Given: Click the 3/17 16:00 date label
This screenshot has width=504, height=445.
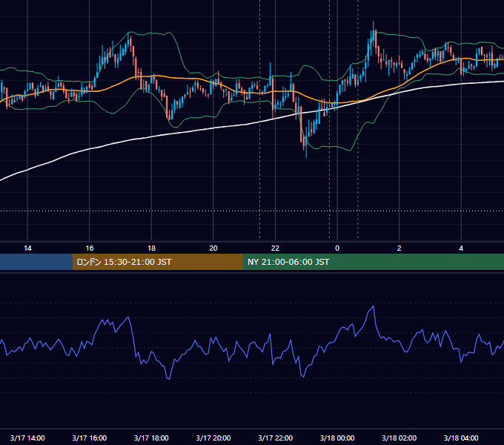Looking at the screenshot, I should [x=90, y=438].
